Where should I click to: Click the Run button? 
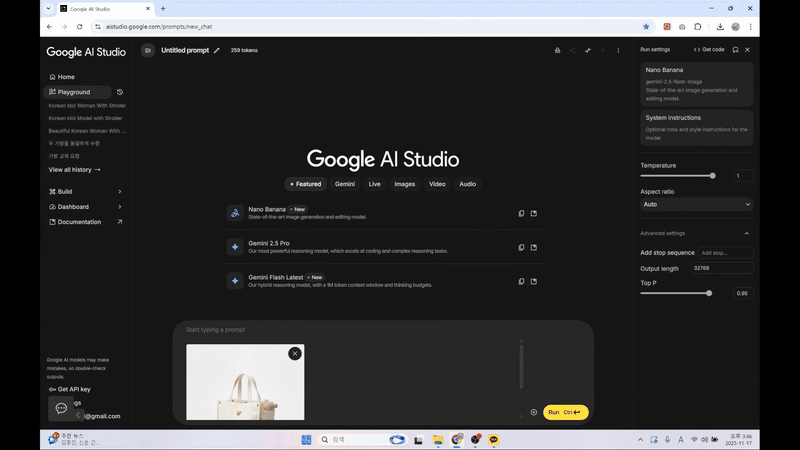[565, 412]
